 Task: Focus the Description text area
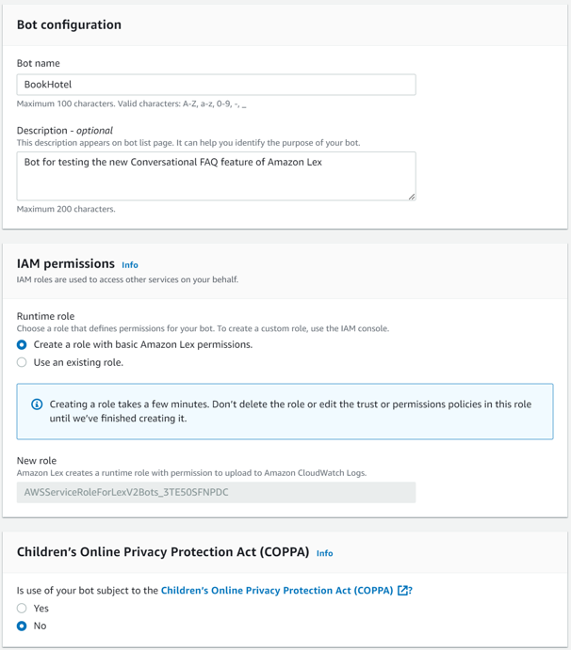(216, 176)
